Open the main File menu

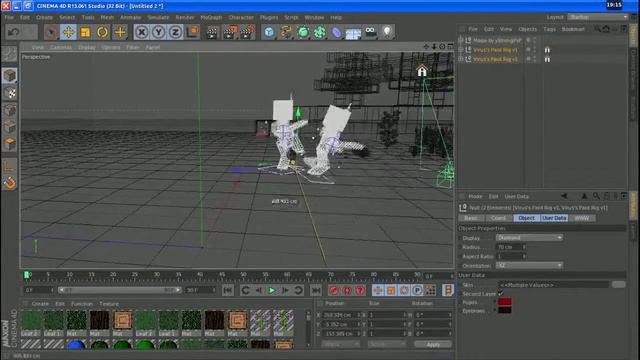9,18
